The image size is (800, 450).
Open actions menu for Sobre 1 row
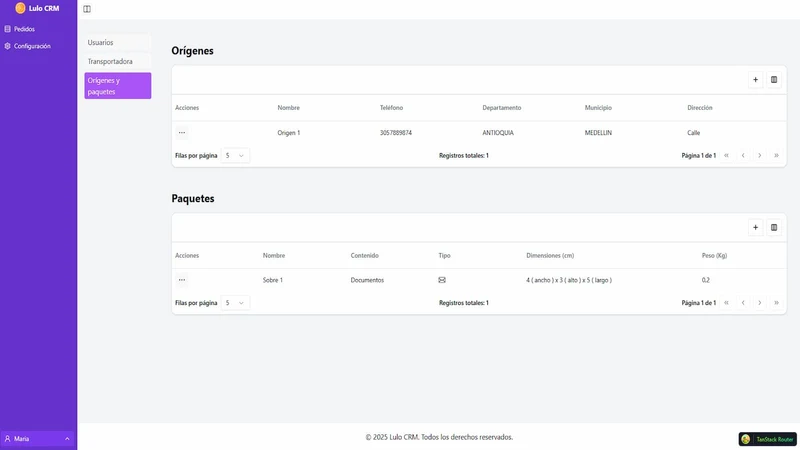182,280
